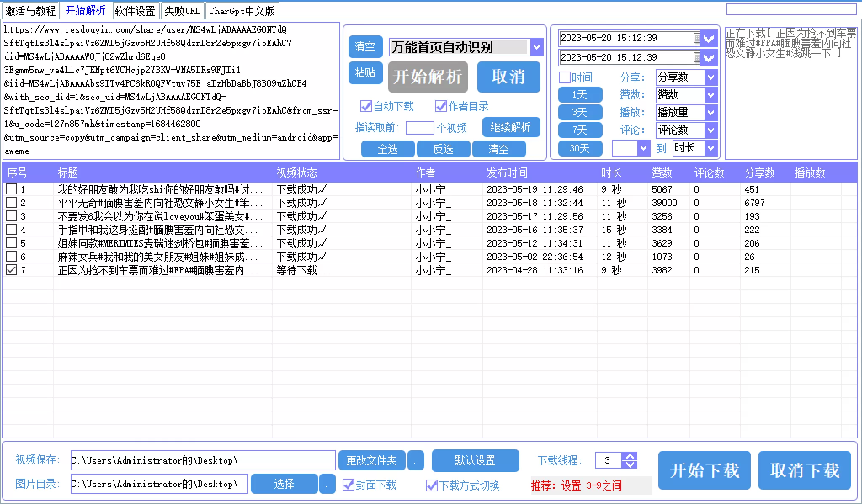
Task: Expand the 万能首页自动识别 dropdown
Action: click(x=537, y=47)
